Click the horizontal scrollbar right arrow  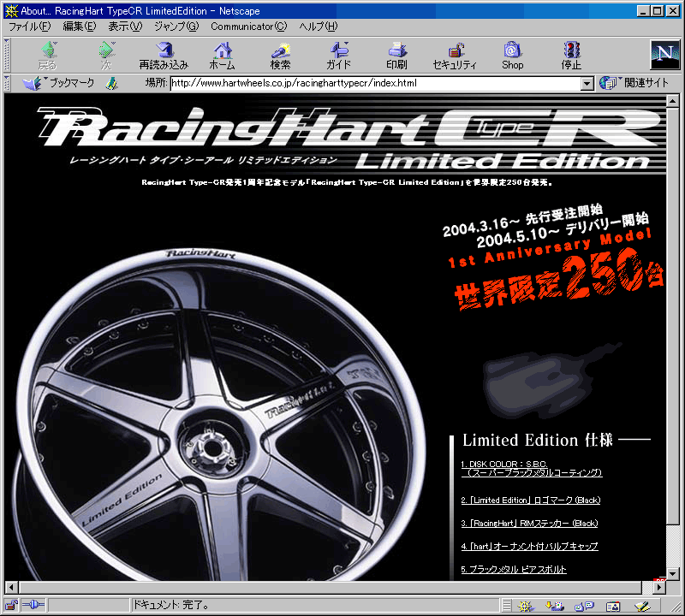click(x=659, y=588)
